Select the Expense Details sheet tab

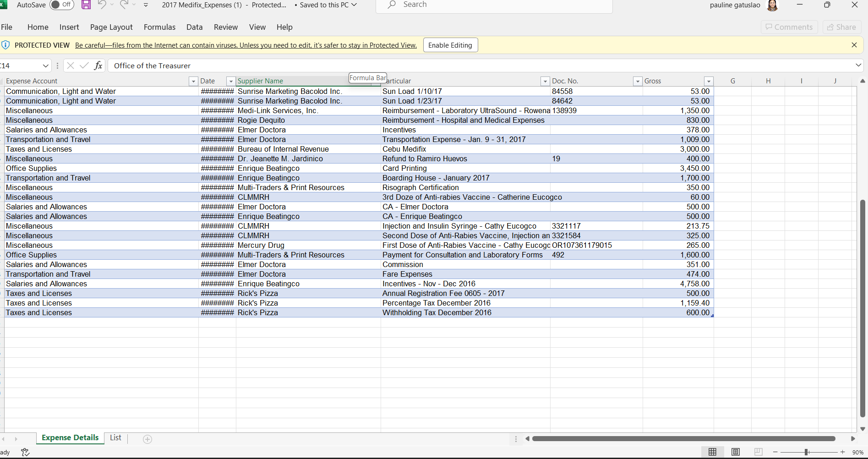click(70, 437)
